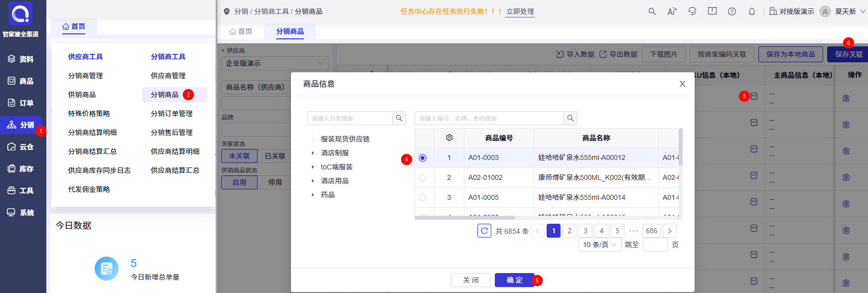Focus the 请输入分类搜索 field
868x293 pixels.
(350, 118)
